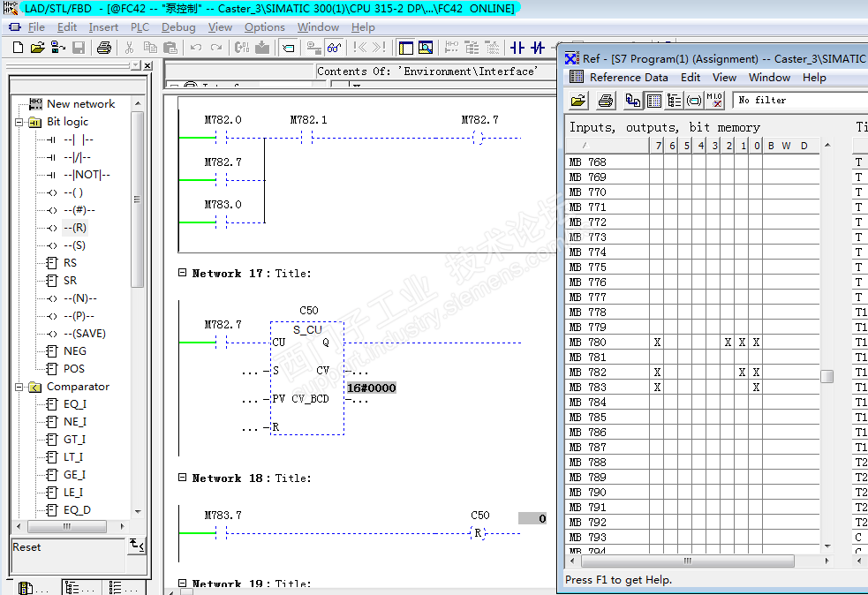Image resolution: width=868 pixels, height=595 pixels.
Task: Select the POS edge element
Action: pos(73,369)
